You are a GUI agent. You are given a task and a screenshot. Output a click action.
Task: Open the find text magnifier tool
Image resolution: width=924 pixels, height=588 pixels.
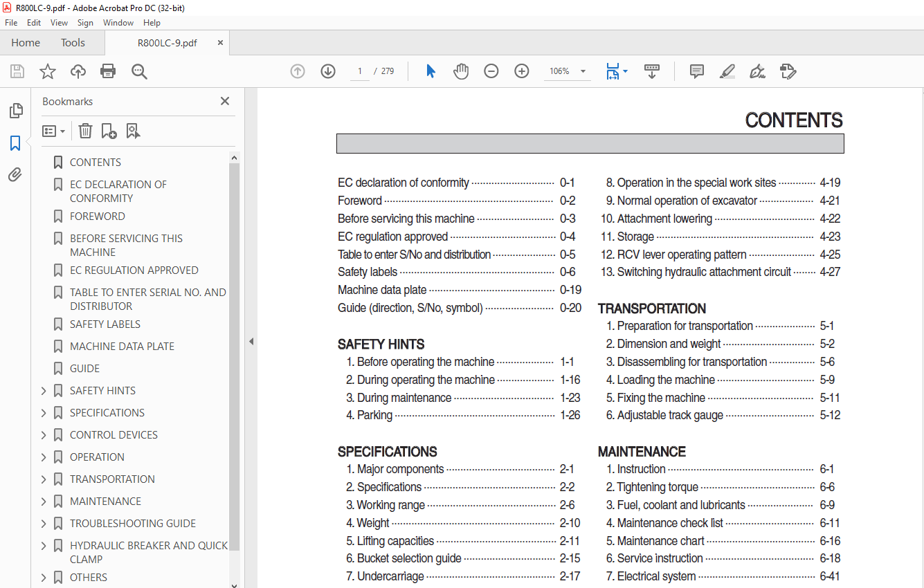click(139, 71)
